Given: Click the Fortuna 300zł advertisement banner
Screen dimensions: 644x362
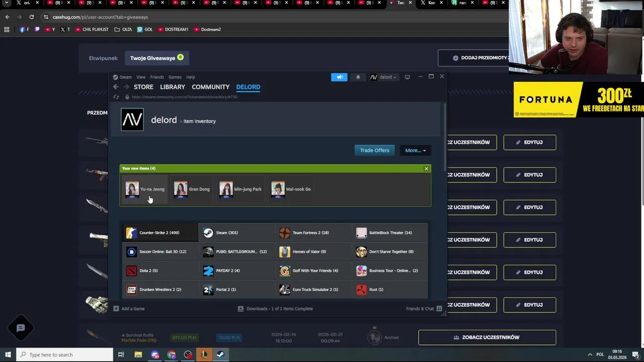Looking at the screenshot, I should click(579, 100).
